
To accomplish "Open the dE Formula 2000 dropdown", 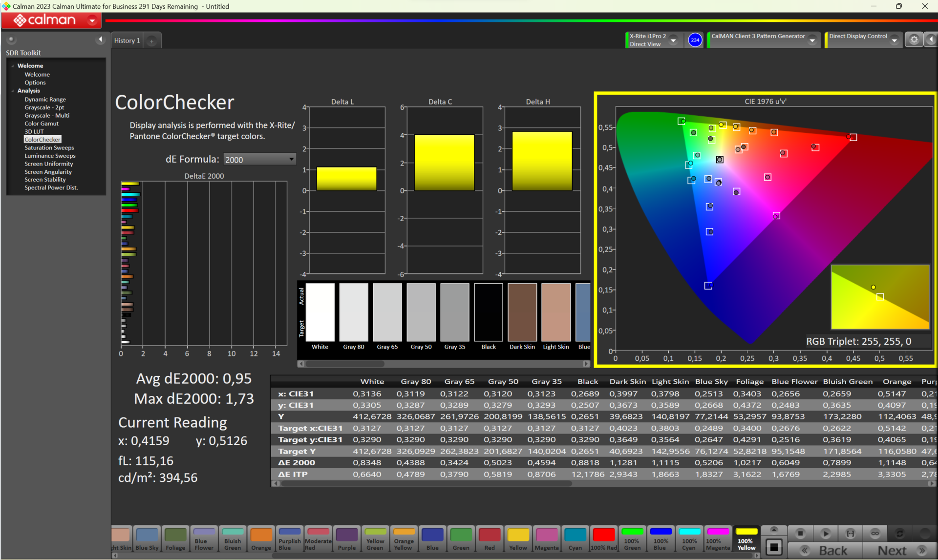I will 259,159.
